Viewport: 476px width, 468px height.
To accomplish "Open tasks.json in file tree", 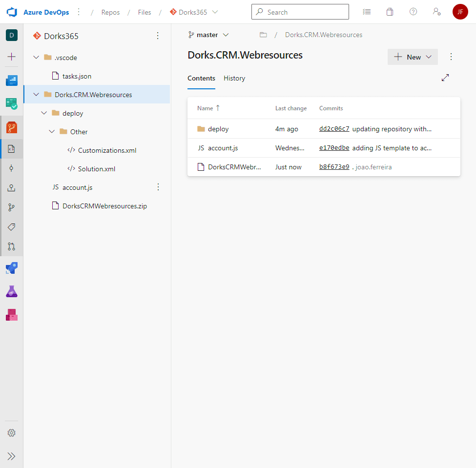I will point(77,76).
